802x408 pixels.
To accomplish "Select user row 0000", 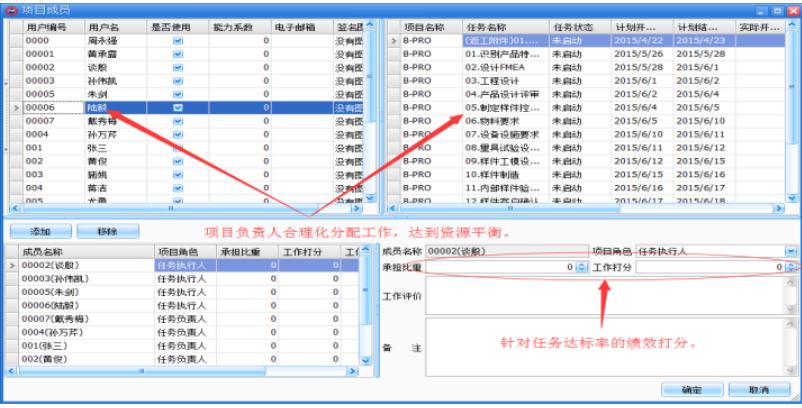I will (x=187, y=40).
